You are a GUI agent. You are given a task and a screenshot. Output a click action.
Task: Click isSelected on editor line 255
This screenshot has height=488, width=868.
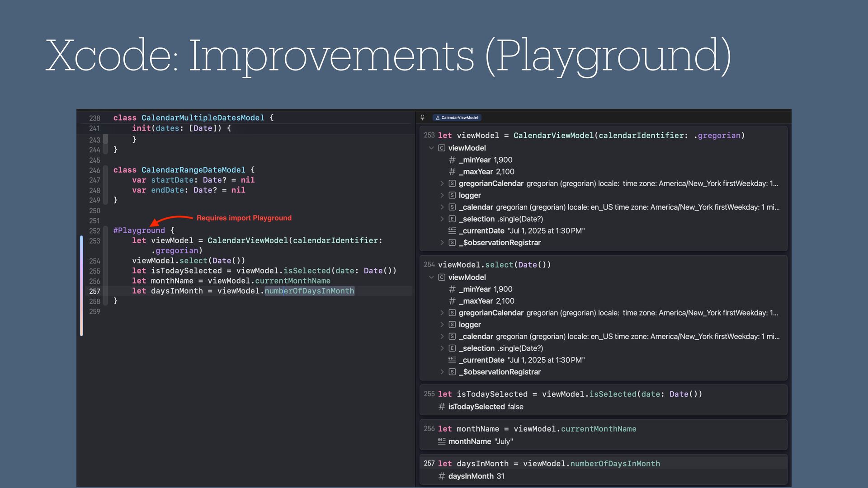307,271
